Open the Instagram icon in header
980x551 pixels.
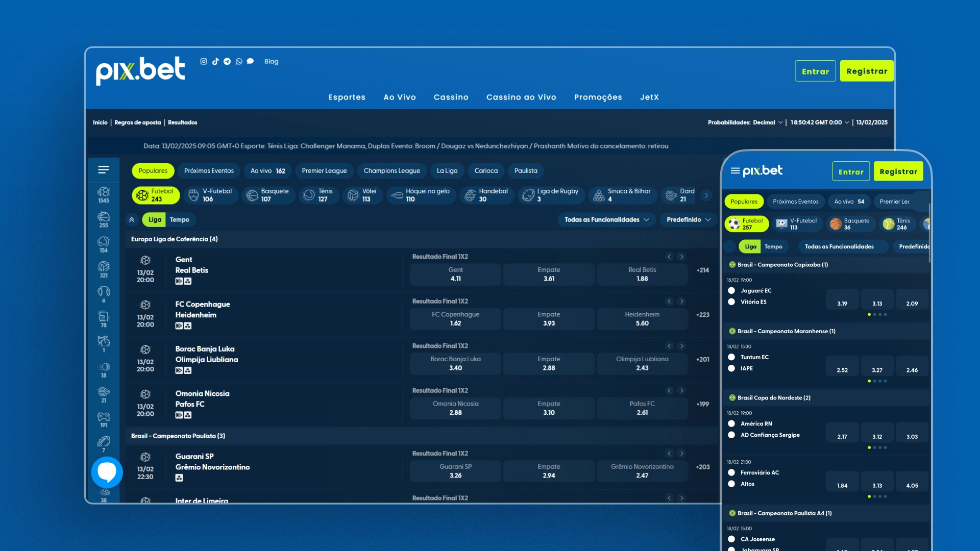pyautogui.click(x=204, y=61)
